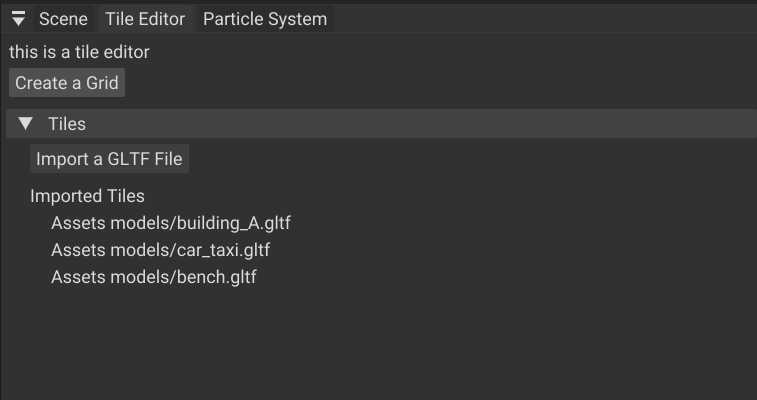Choose the car_taxi.gltf tile entry

(160, 249)
